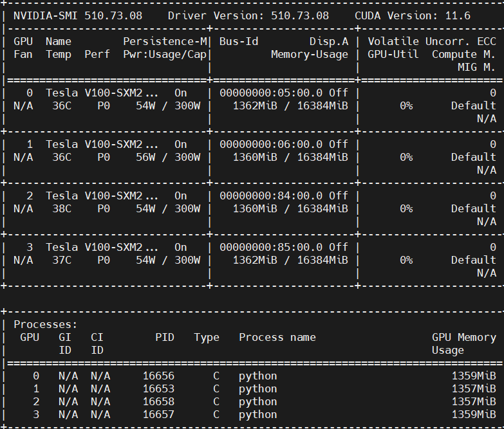Screen dimensions: 504x429
Task: Click GPU 0 temperature 36C
Action: coord(62,106)
